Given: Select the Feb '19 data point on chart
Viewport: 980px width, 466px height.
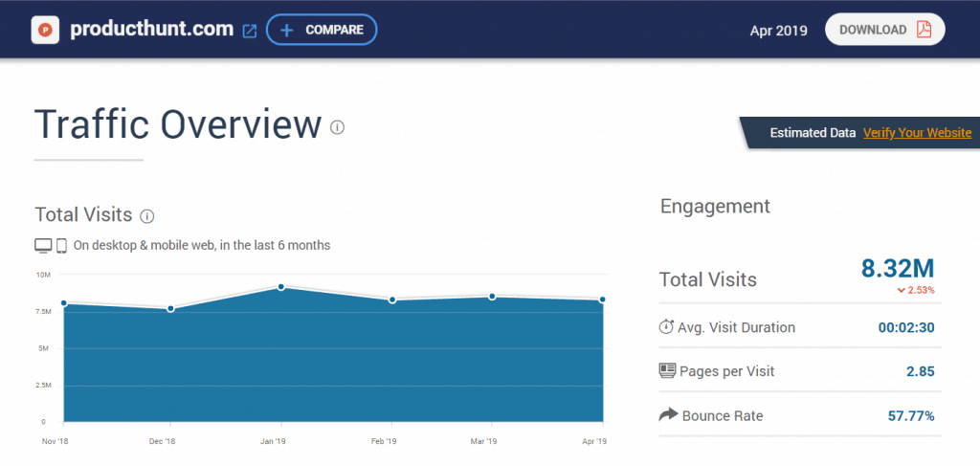Looking at the screenshot, I should click(392, 300).
